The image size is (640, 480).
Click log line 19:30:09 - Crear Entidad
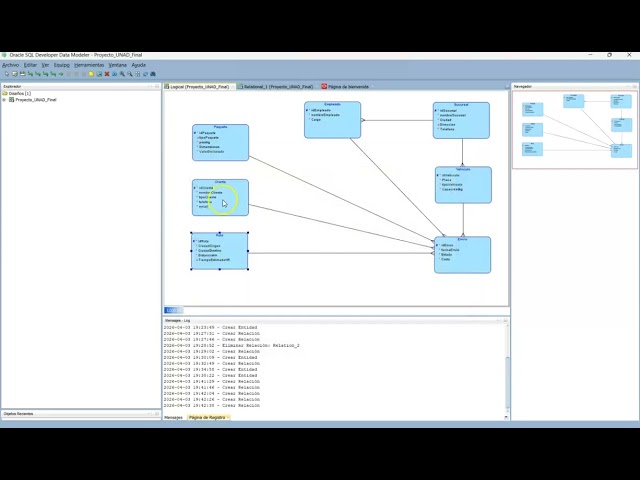point(211,357)
